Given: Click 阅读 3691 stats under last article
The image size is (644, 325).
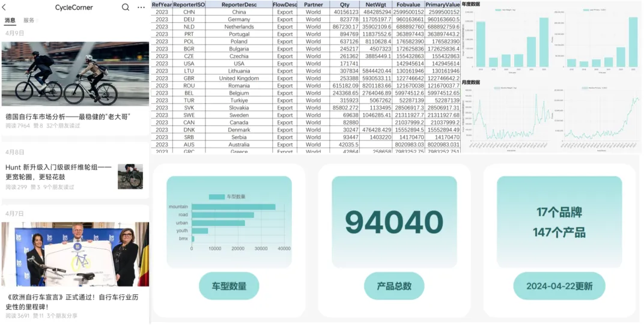Looking at the screenshot, I should pyautogui.click(x=17, y=316).
